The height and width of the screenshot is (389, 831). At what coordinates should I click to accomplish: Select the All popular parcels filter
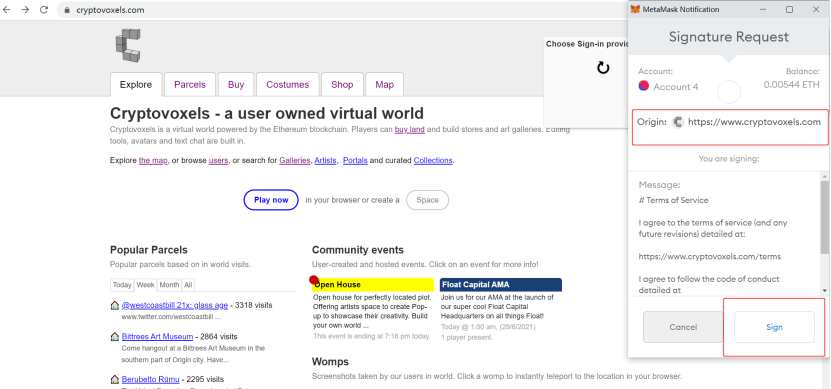click(188, 285)
